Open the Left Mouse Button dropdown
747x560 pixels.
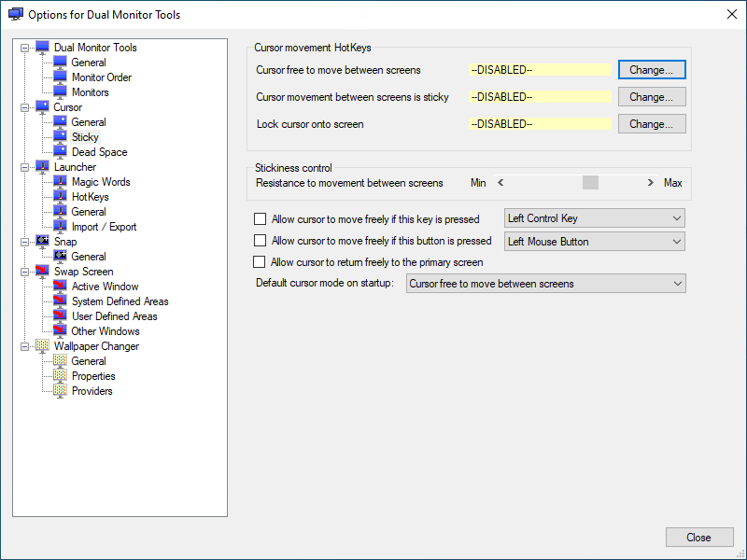click(x=595, y=242)
